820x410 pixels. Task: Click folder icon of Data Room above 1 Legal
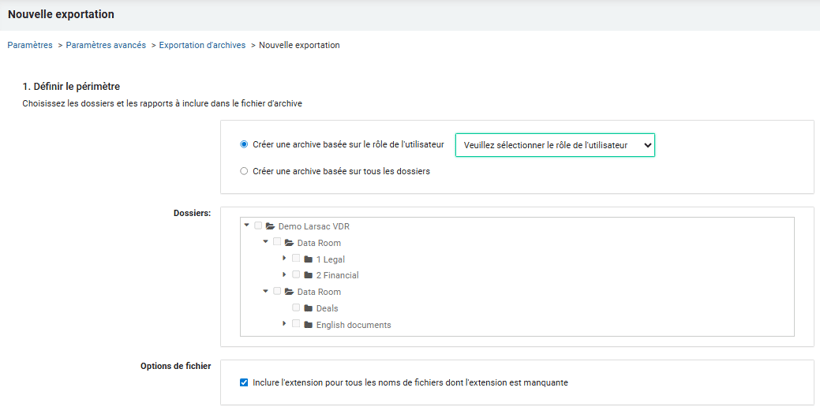click(289, 243)
